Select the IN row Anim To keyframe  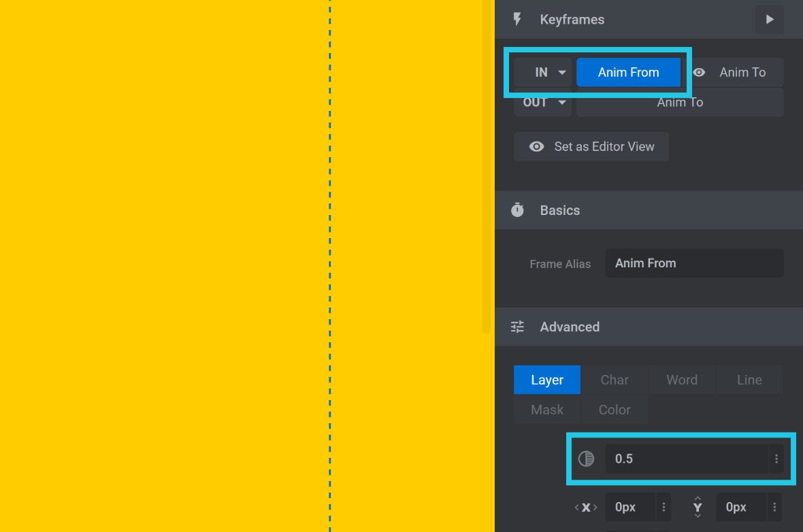pyautogui.click(x=742, y=72)
